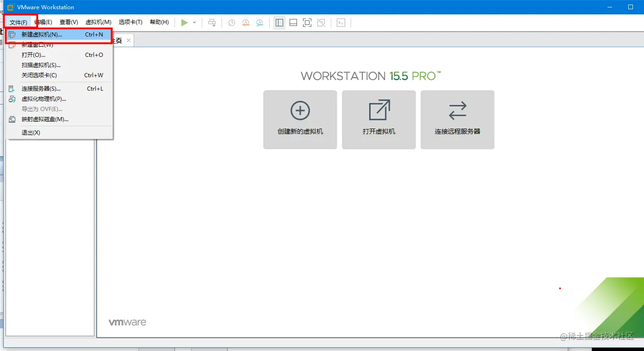Click the two-arrows icon on remote server tile
The width and height of the screenshot is (644, 351).
[458, 111]
